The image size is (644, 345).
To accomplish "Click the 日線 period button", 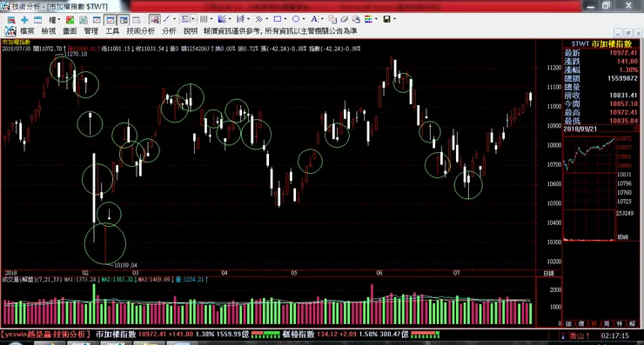I will point(548,273).
